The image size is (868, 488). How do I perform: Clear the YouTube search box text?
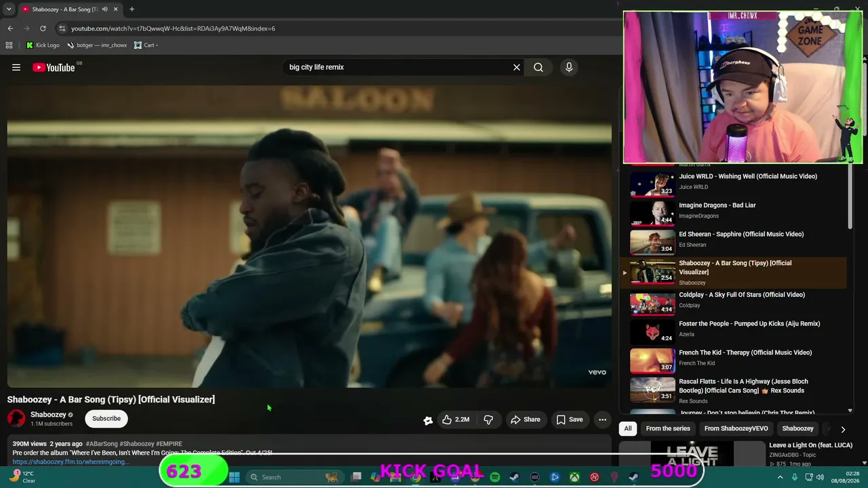(x=517, y=67)
